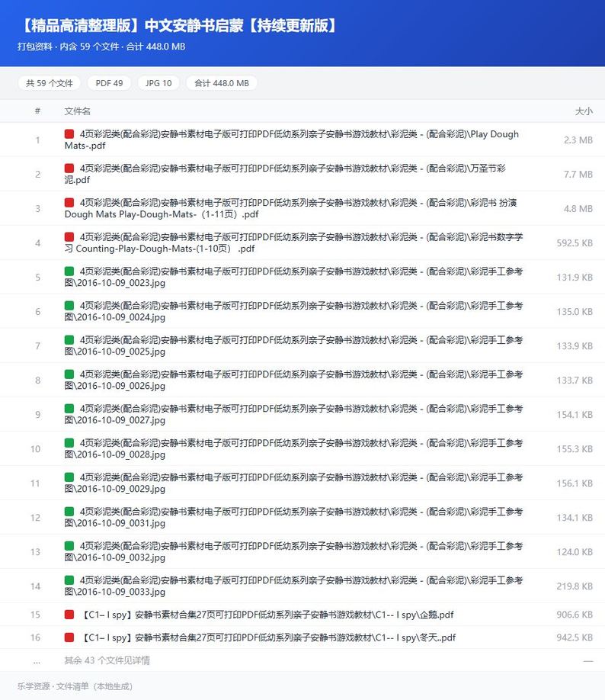Select file name 2016-10-09_0028.jpg
The width and height of the screenshot is (605, 700).
[293, 449]
